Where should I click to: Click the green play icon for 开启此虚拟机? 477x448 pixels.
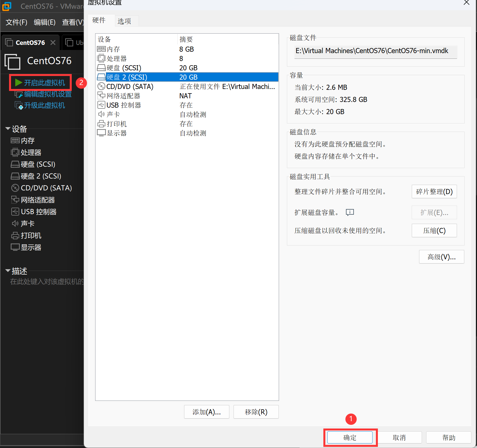(x=19, y=82)
